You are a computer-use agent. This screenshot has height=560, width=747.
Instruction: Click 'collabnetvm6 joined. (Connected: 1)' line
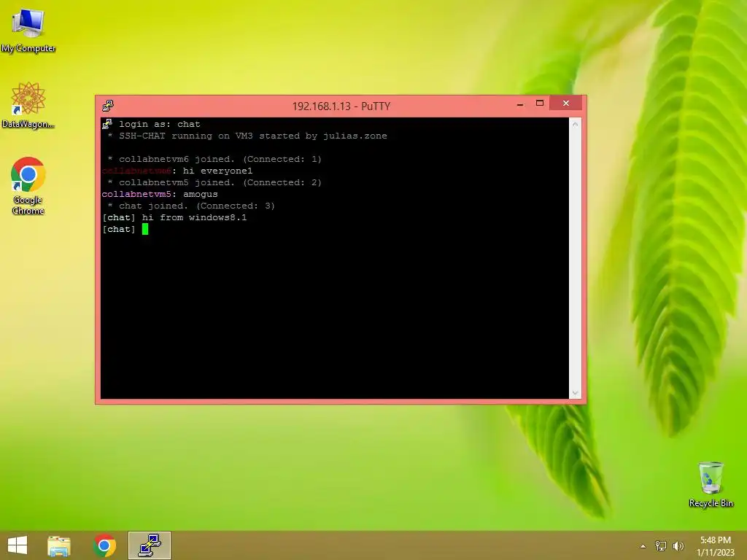214,159
